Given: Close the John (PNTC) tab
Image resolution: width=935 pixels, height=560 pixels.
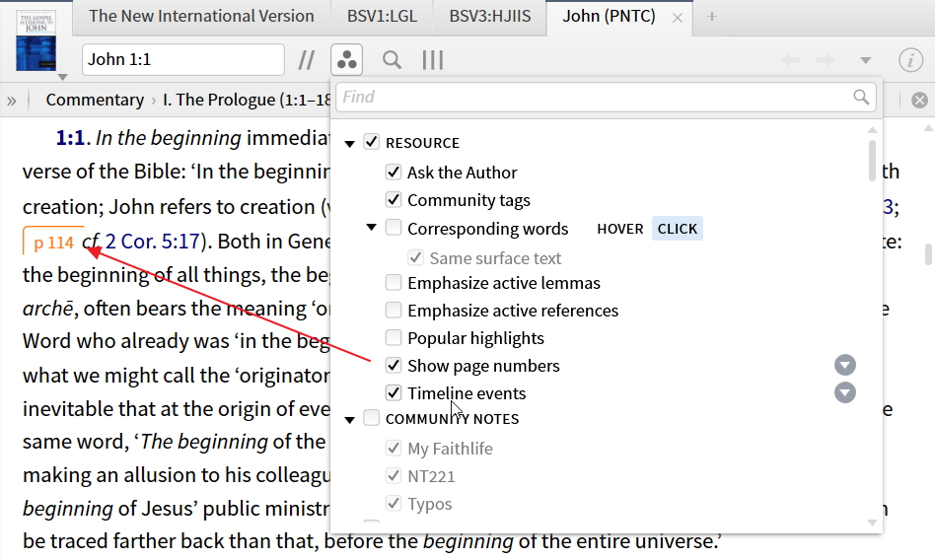Looking at the screenshot, I should [x=678, y=18].
